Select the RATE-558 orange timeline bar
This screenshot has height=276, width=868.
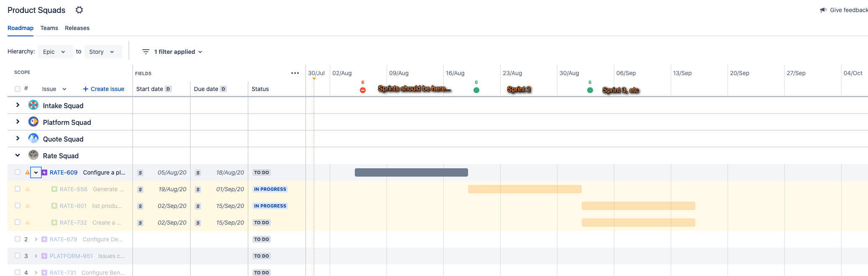525,189
